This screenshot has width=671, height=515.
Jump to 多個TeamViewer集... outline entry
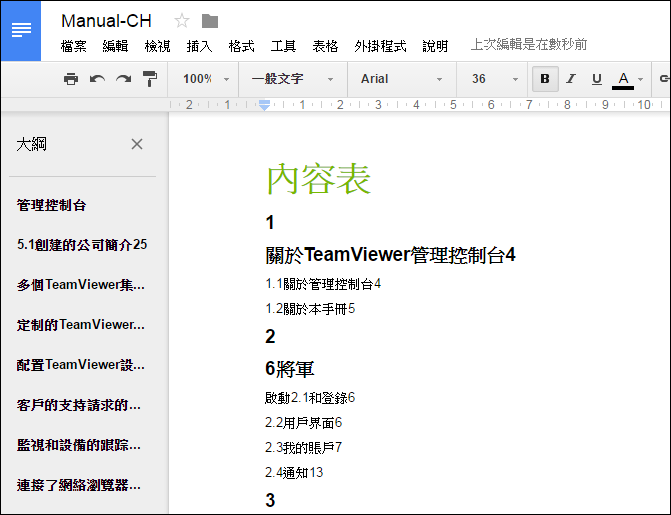click(80, 285)
